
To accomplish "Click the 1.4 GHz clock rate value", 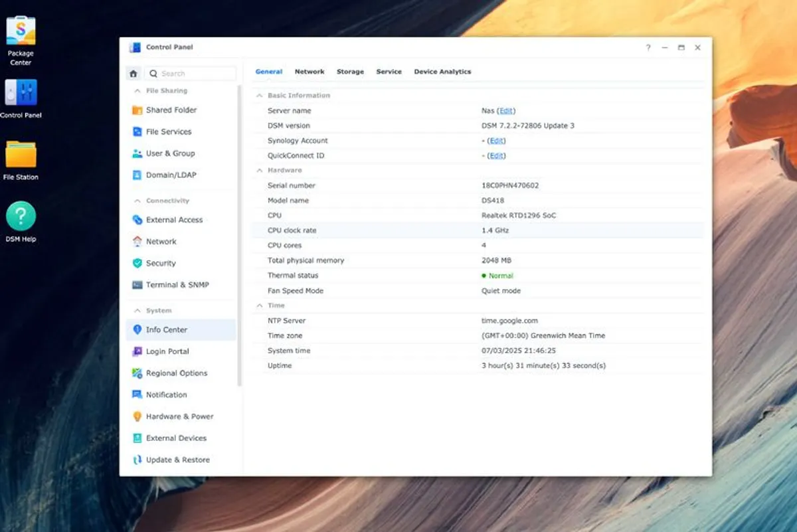I will click(x=495, y=230).
